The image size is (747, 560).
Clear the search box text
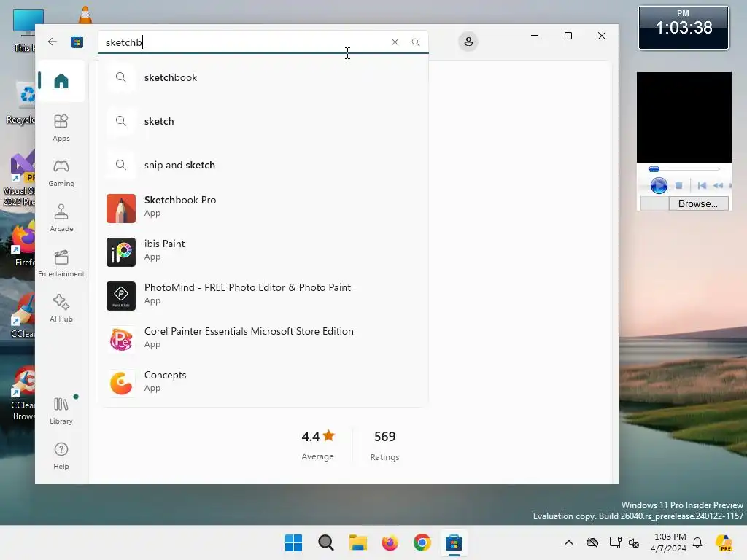395,42
